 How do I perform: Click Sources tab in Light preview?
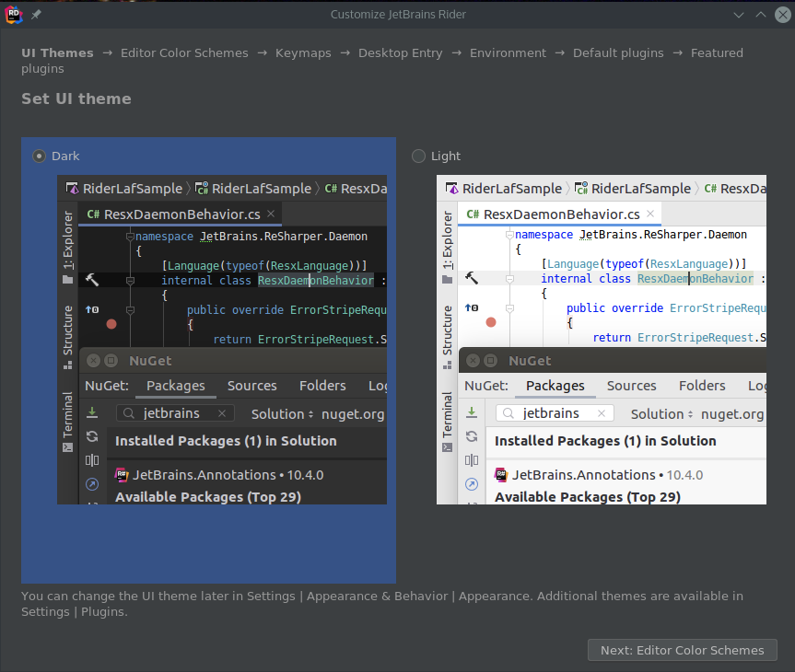632,386
